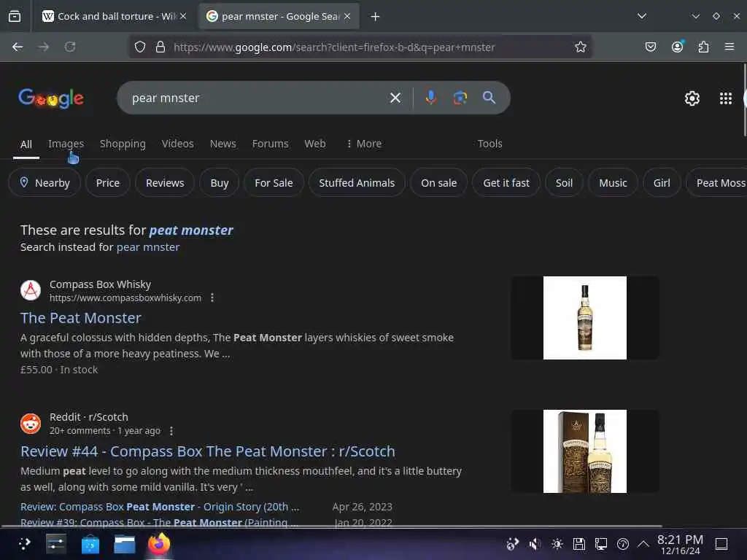Open Extensions puzzle icon
Screen dimensions: 747x560
703,47
